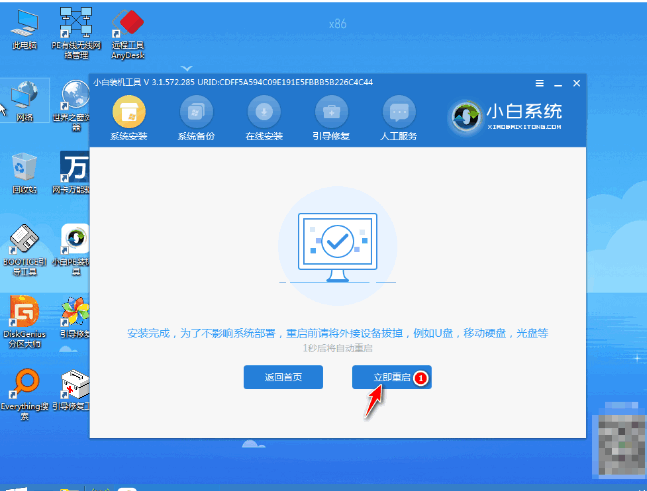
Task: Open the 引导修复 tab
Action: click(331, 118)
